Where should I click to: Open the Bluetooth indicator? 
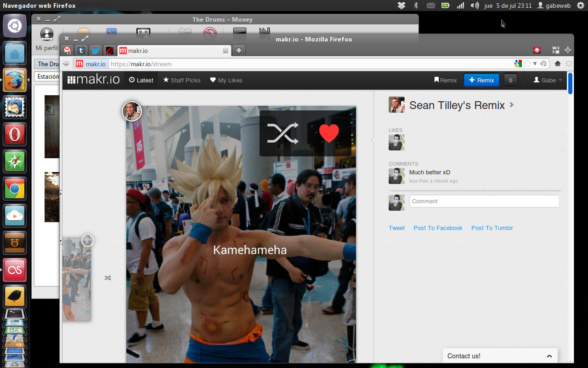[416, 6]
